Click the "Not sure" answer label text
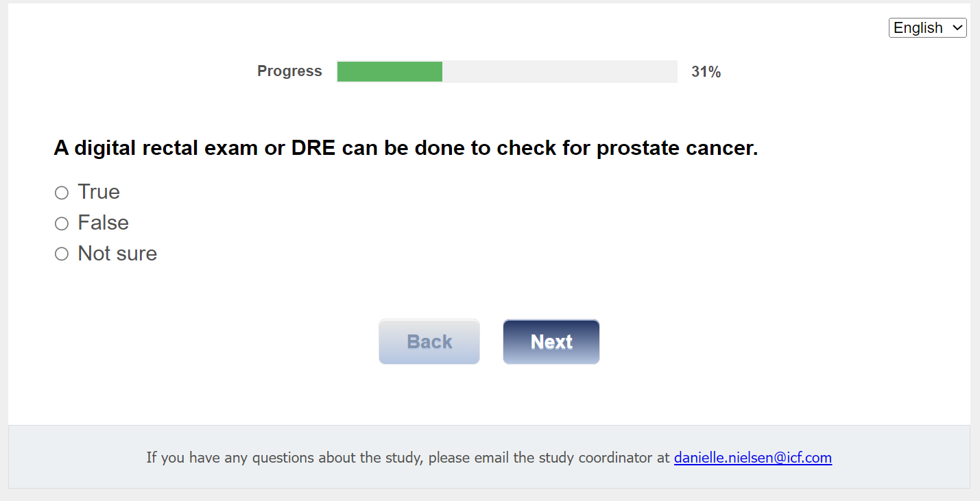Screen dimensions: 980x501 point(117,254)
